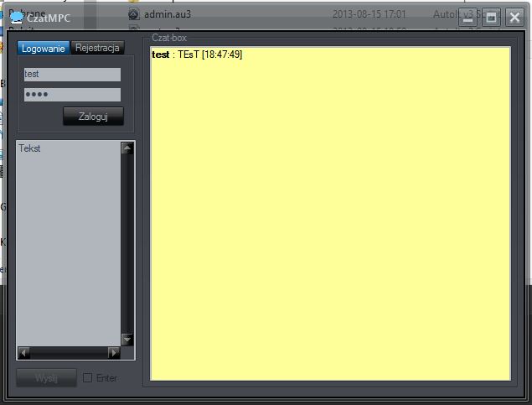Click the message box scroll-up arrow
This screenshot has height=405, width=532.
(x=127, y=148)
